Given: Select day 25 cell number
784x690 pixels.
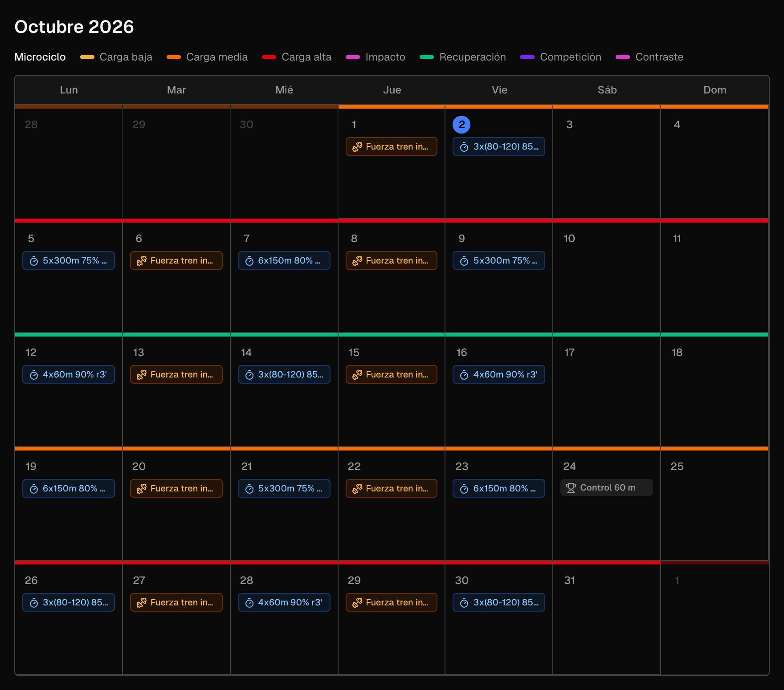Looking at the screenshot, I should [677, 467].
